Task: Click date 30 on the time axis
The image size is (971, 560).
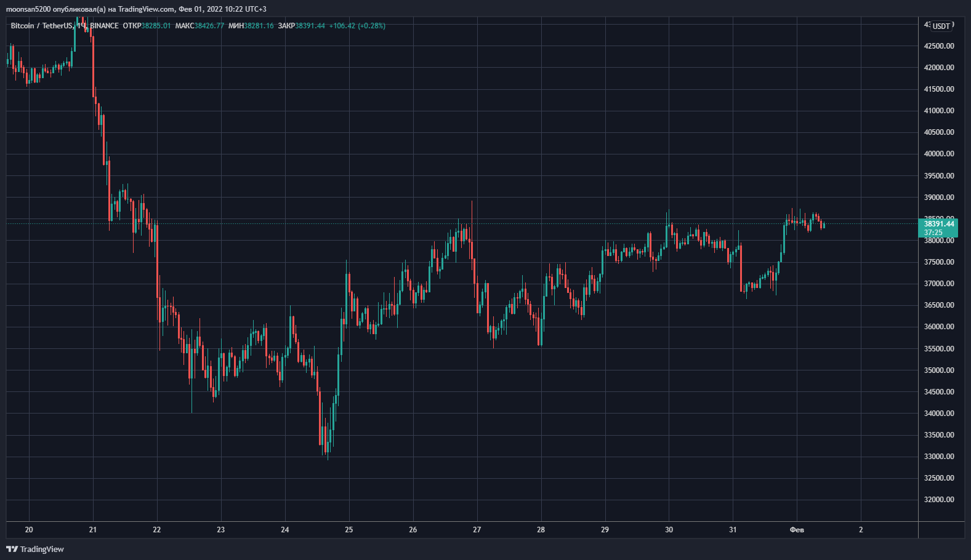Action: click(669, 530)
